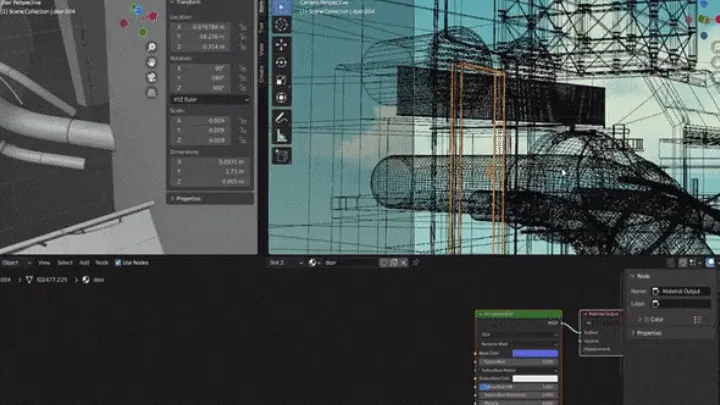Activate the Transform tool
This screenshot has width=720, height=405.
[x=281, y=98]
